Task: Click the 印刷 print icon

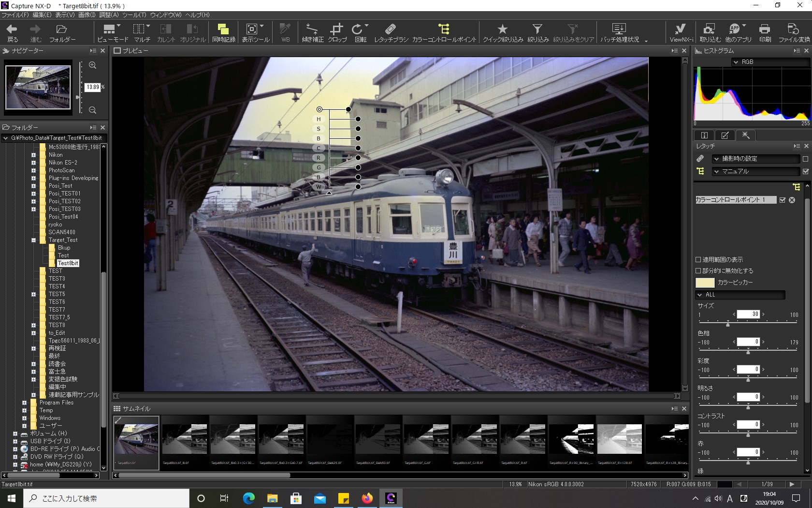Action: [765, 29]
